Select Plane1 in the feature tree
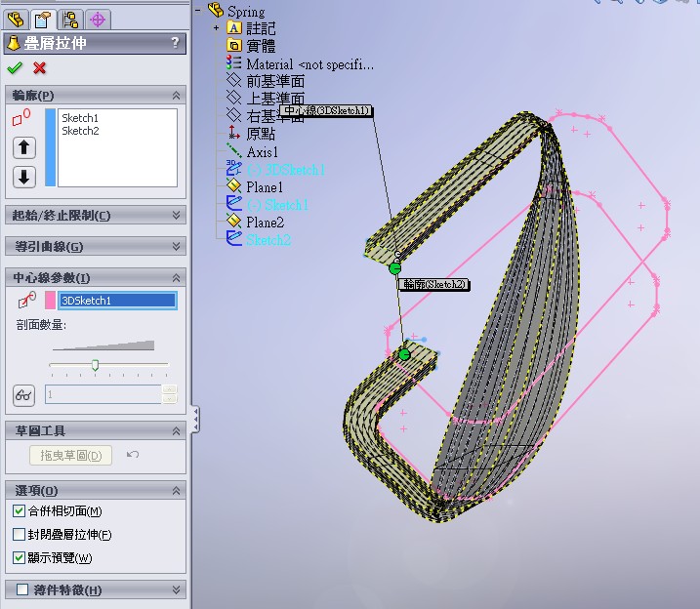700x609 pixels. point(265,187)
